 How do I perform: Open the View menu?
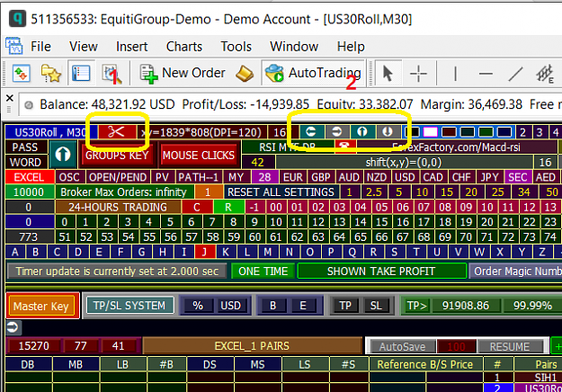click(x=83, y=47)
